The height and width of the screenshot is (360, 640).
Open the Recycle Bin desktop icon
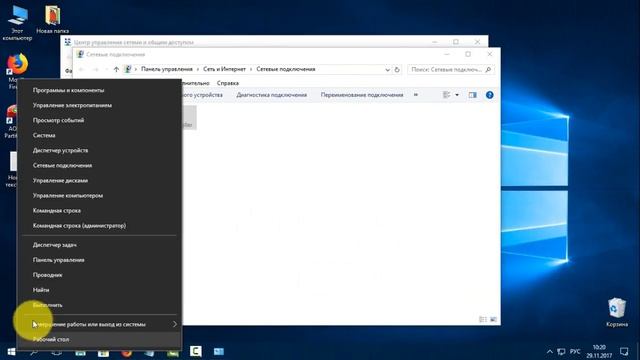coord(616,313)
